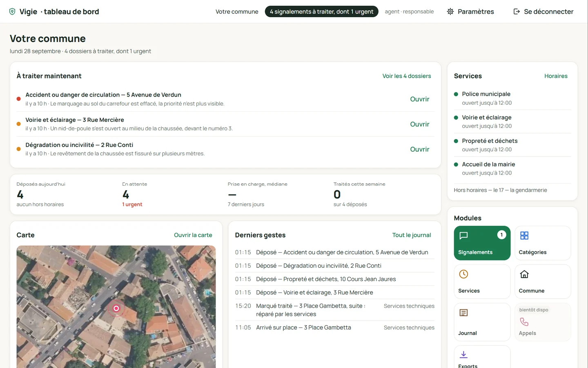588x368 pixels.
Task: Open Paramètres from the top bar
Action: click(x=470, y=11)
